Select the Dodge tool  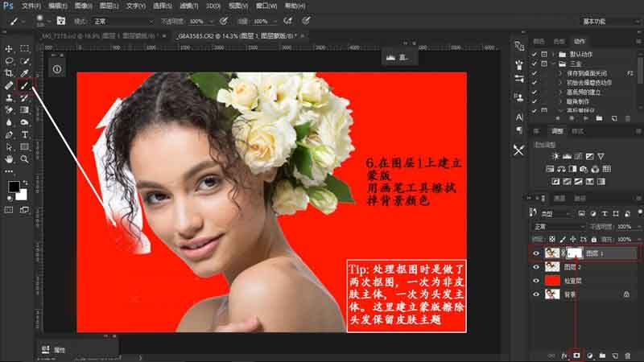pyautogui.click(x=24, y=122)
